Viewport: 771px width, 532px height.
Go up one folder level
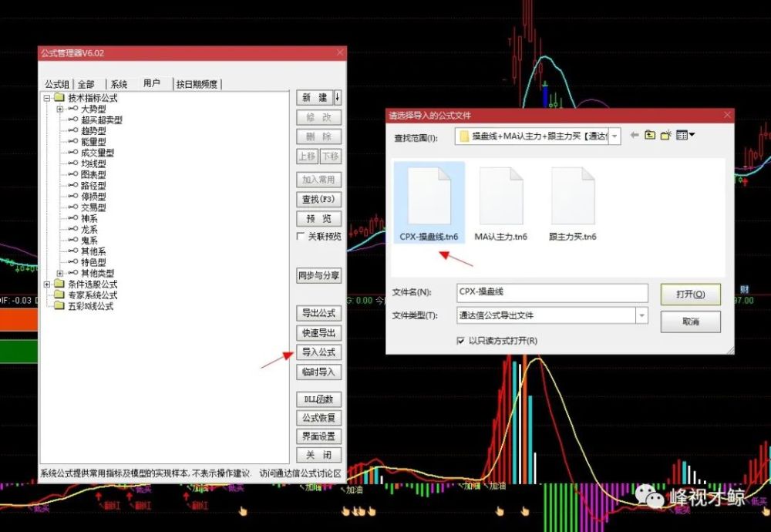pyautogui.click(x=650, y=136)
